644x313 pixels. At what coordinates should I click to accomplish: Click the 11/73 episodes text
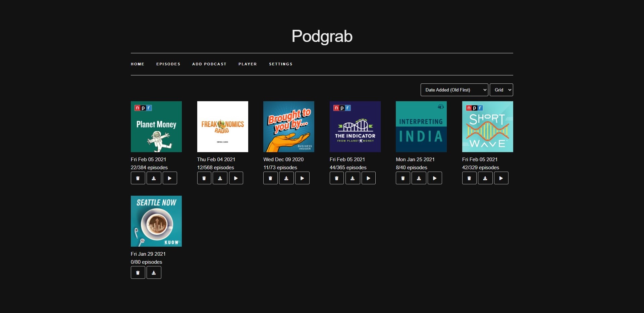[x=280, y=168]
